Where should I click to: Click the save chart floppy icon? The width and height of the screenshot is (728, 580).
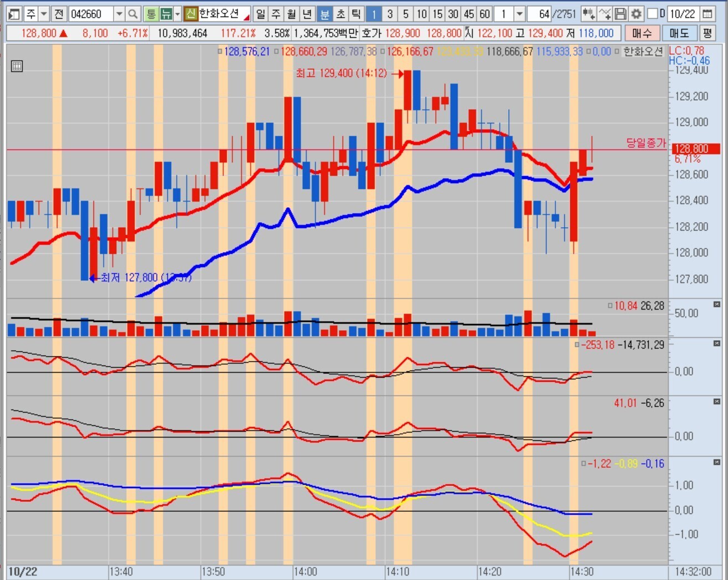tap(621, 14)
